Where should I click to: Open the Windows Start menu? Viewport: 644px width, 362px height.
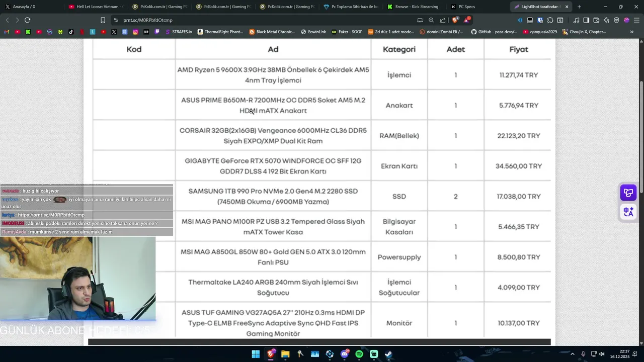(x=256, y=354)
